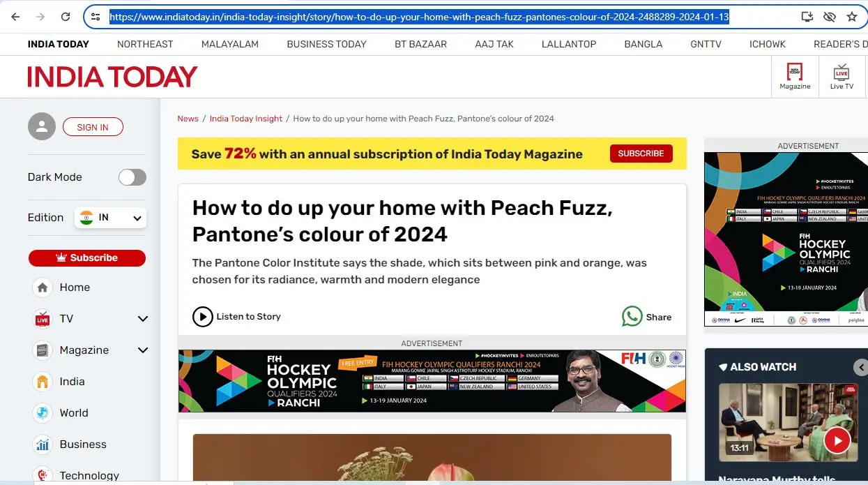Open the Edition IN dropdown

click(x=110, y=218)
